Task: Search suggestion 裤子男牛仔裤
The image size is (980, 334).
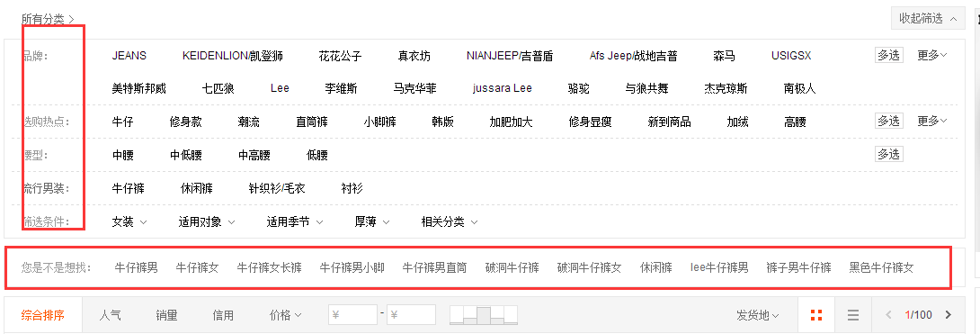Action: pyautogui.click(x=798, y=267)
